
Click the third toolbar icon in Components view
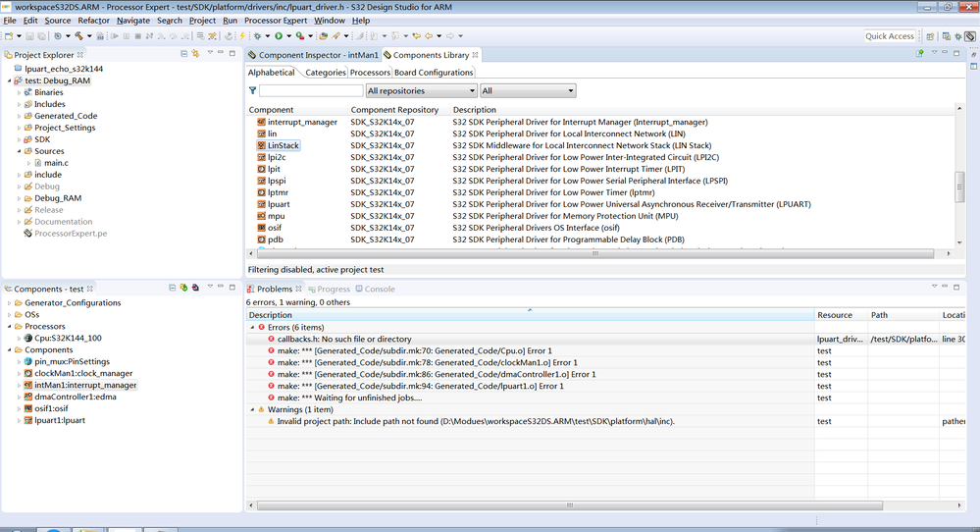pyautogui.click(x=195, y=288)
